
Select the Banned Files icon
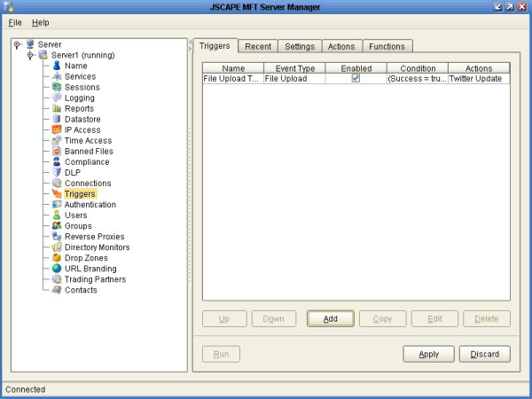coord(57,152)
